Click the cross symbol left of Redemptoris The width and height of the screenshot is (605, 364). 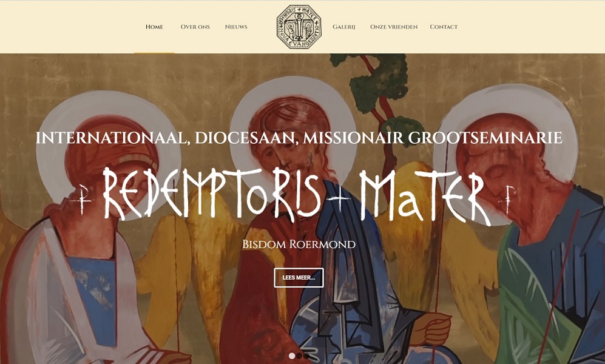click(82, 200)
